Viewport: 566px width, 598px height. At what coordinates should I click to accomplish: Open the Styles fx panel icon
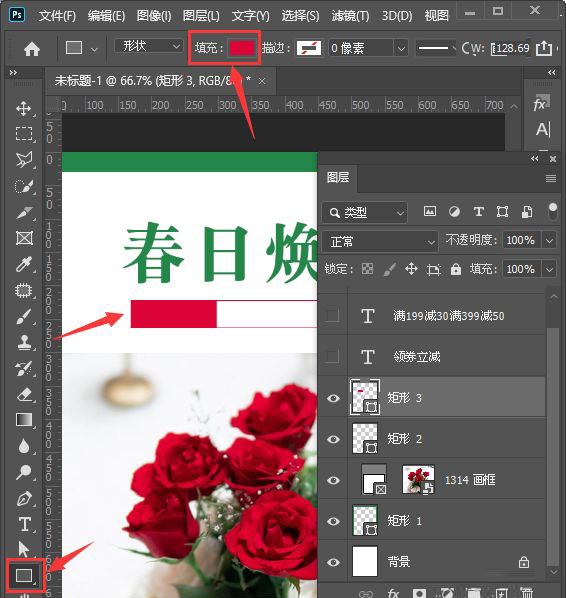point(542,103)
